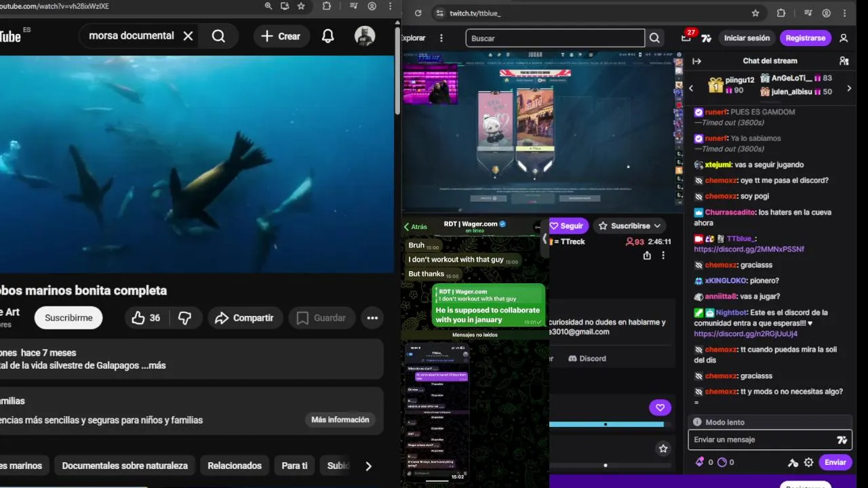Open the zoom indicator in YouTube address bar
Viewport: 868px width, 488px height.
(x=269, y=6)
